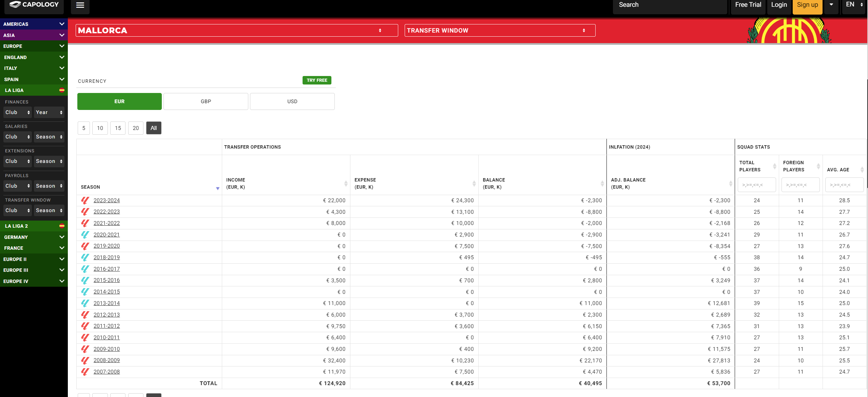Screen dimensions: 868x397
Task: Open the 2007-2008 season link
Action: [x=107, y=372]
